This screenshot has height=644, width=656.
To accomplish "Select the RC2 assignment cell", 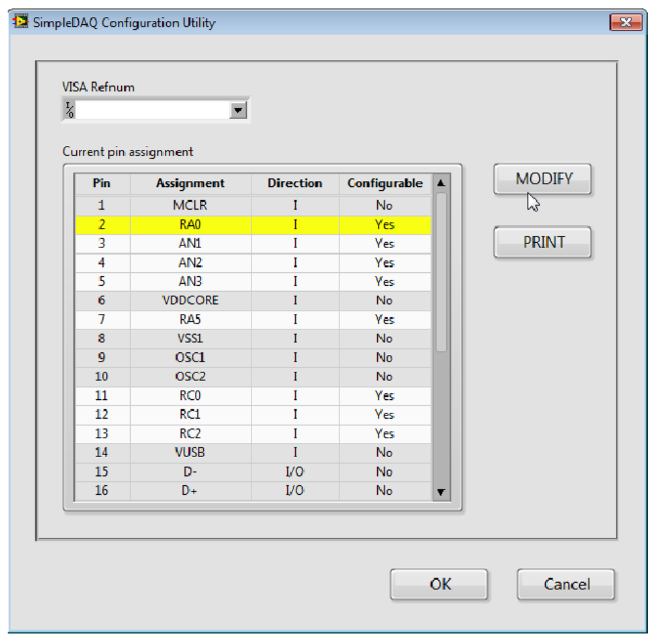I will click(x=191, y=434).
